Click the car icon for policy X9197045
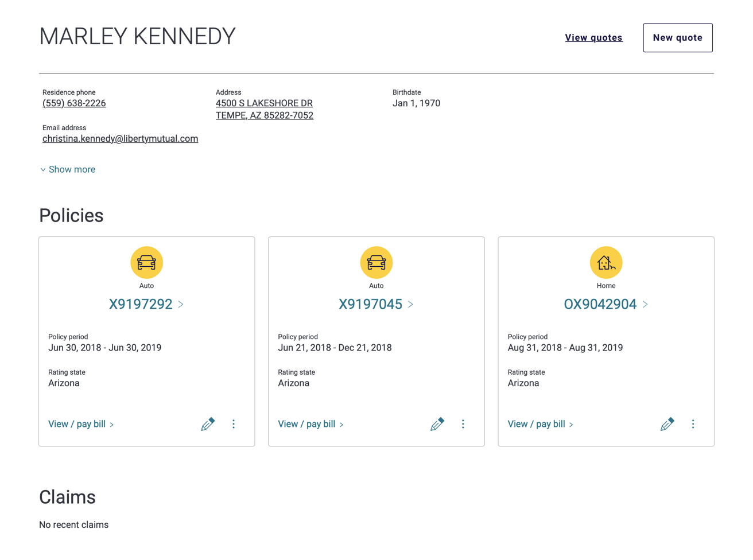753x560 pixels. point(376,262)
